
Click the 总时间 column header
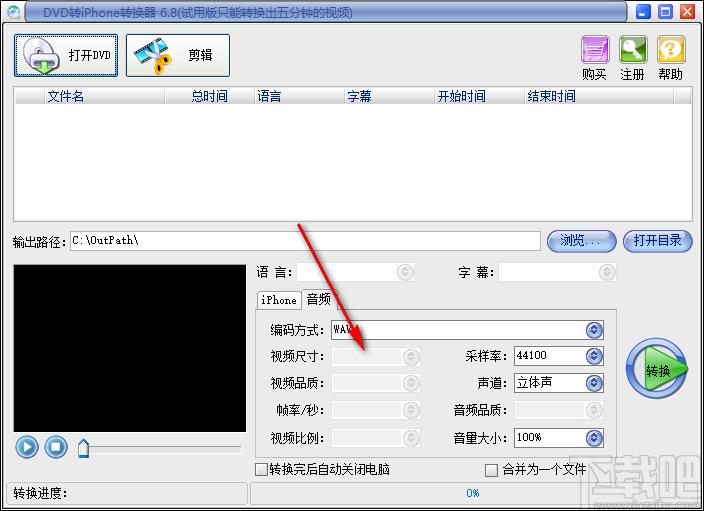pos(210,96)
